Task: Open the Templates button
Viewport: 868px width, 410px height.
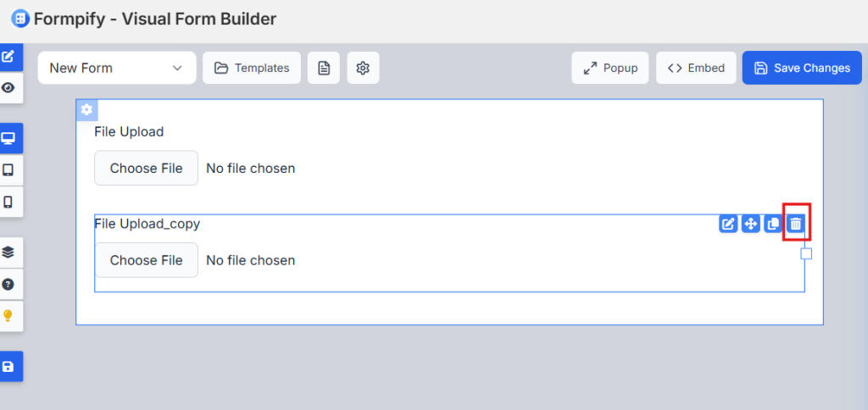Action: point(252,68)
